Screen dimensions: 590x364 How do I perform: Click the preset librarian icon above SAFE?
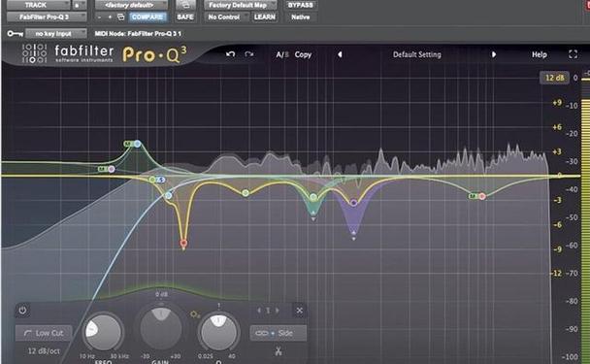click(185, 5)
